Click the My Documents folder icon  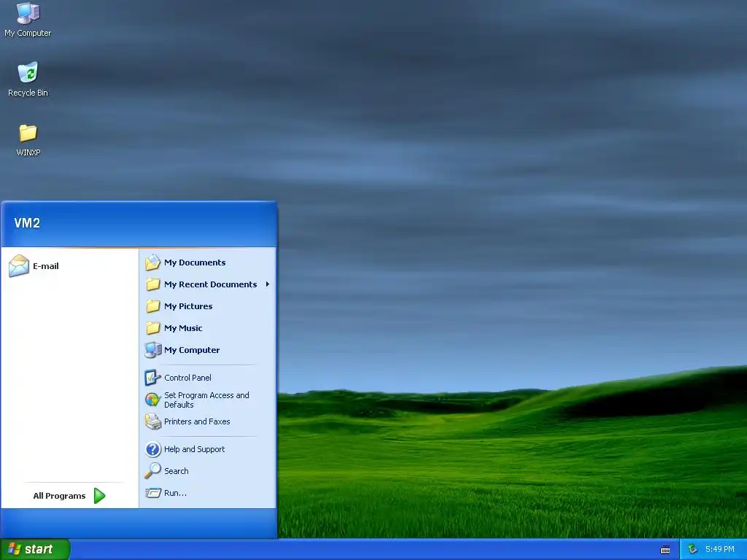pyautogui.click(x=153, y=262)
